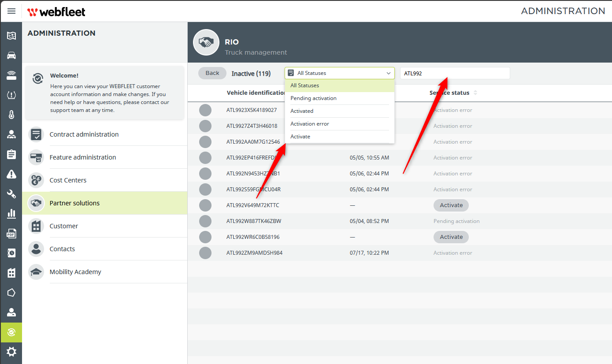Activate vehicle ATL992V649M72KTTC

451,205
